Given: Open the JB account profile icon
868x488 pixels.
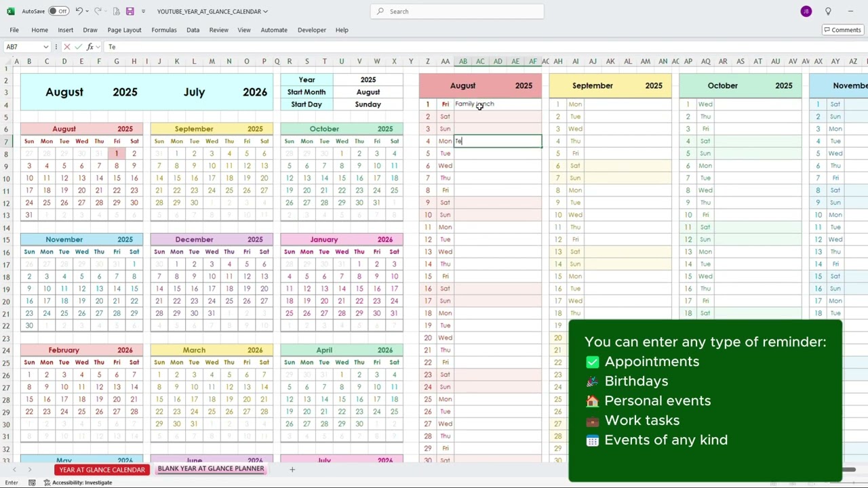Looking at the screenshot, I should coord(806,12).
